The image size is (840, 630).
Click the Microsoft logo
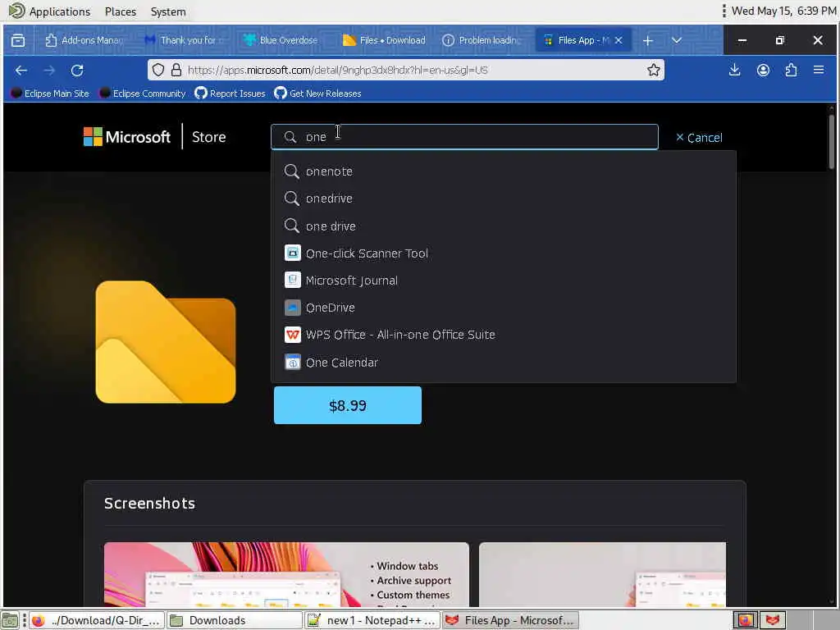pos(127,137)
